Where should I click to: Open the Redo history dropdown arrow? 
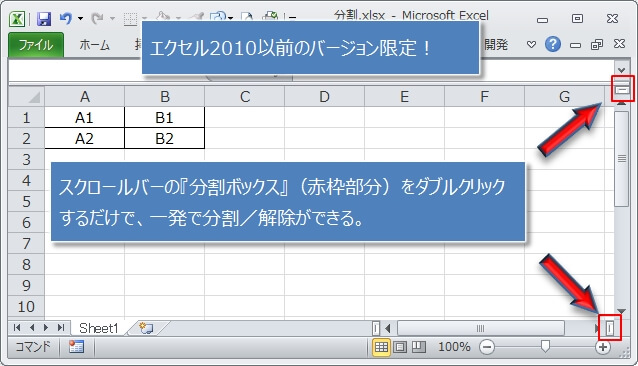(112, 18)
